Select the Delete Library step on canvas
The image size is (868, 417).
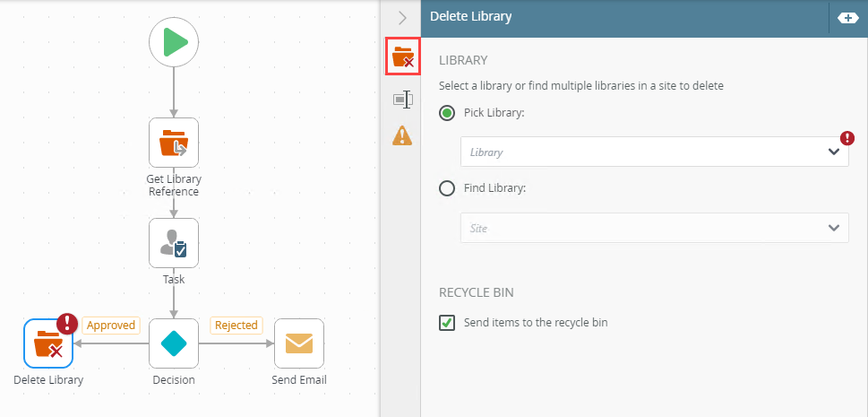point(48,343)
